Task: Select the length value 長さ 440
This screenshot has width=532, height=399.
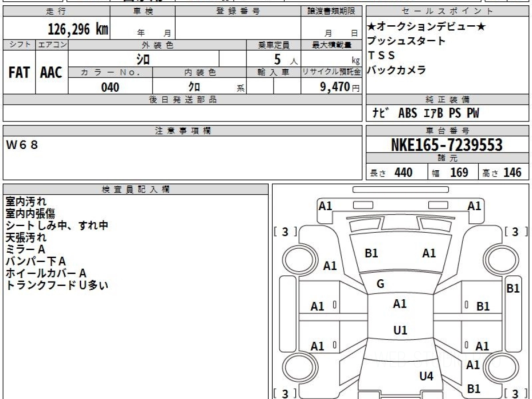Action: click(391, 172)
